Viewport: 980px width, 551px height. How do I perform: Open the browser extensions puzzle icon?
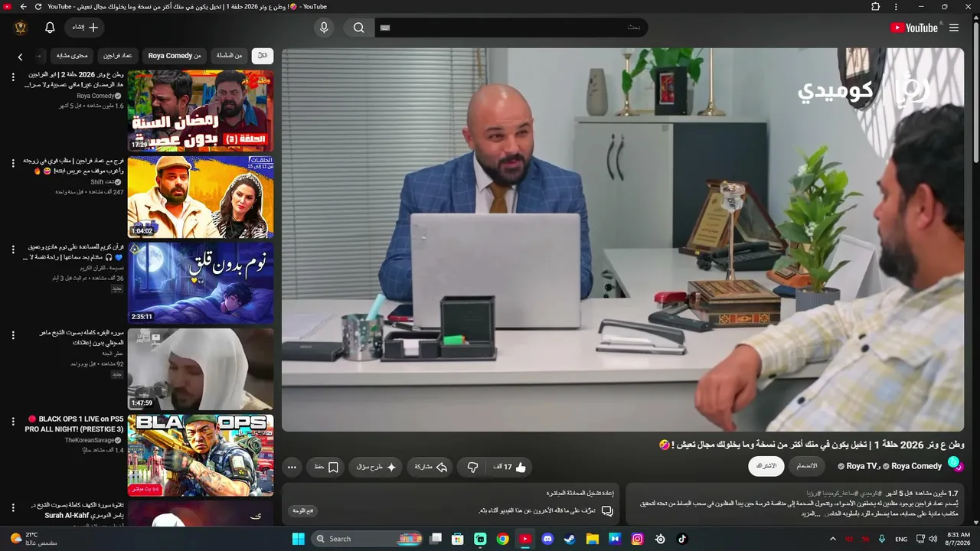coord(876,7)
